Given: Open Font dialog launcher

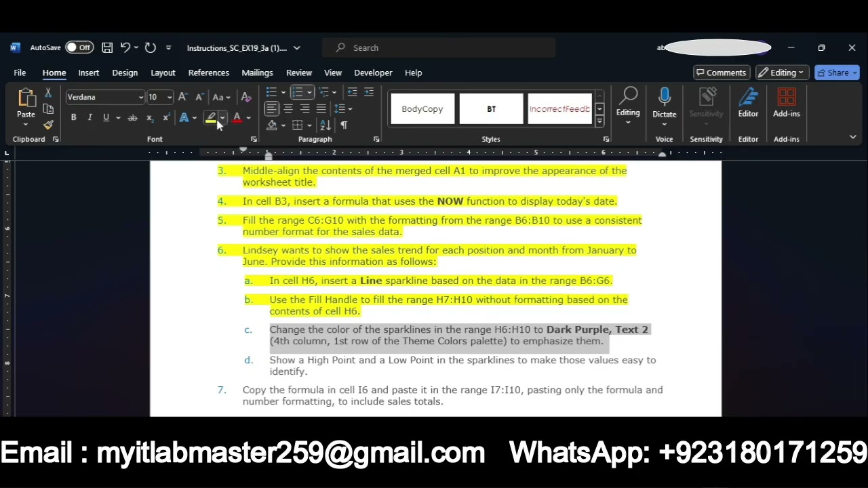Looking at the screenshot, I should [254, 139].
